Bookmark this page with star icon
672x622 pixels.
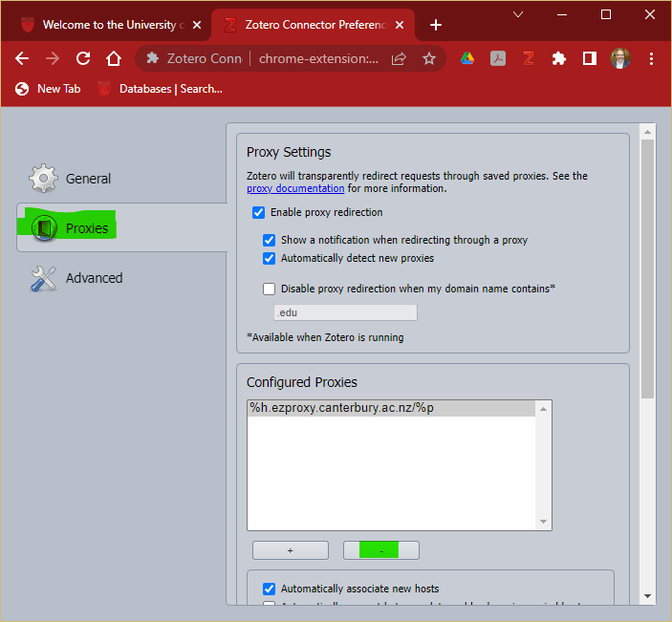[x=429, y=58]
